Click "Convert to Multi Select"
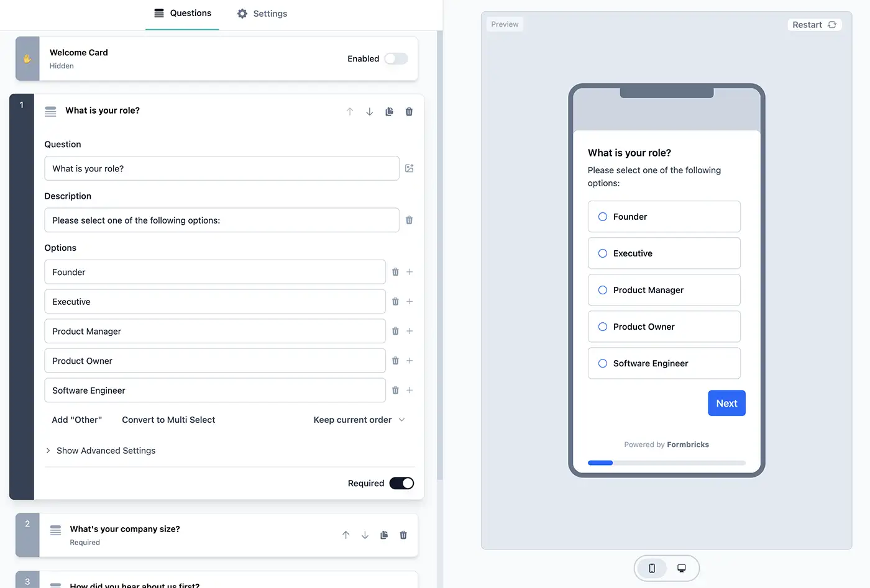 pyautogui.click(x=168, y=420)
